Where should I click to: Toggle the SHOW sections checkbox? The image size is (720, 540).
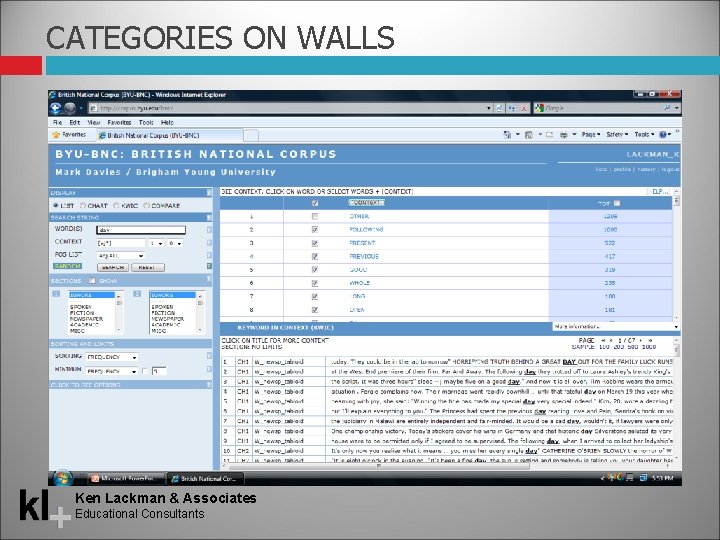tap(92, 281)
